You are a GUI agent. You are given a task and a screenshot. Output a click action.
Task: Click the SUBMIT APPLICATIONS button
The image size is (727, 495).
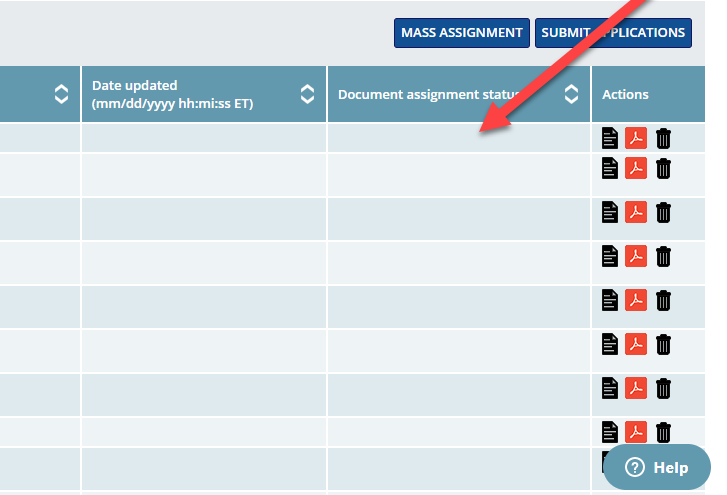coord(613,33)
